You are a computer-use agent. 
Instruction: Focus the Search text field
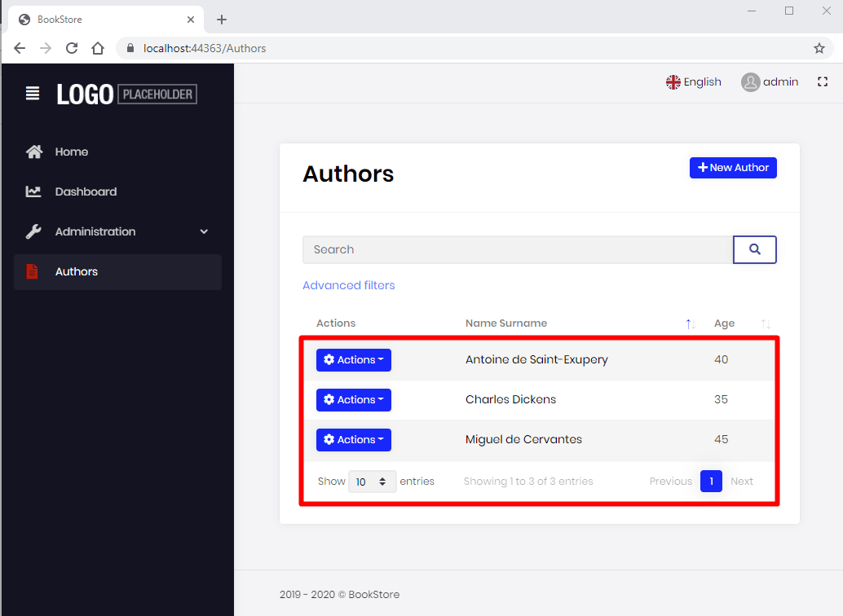pyautogui.click(x=518, y=249)
